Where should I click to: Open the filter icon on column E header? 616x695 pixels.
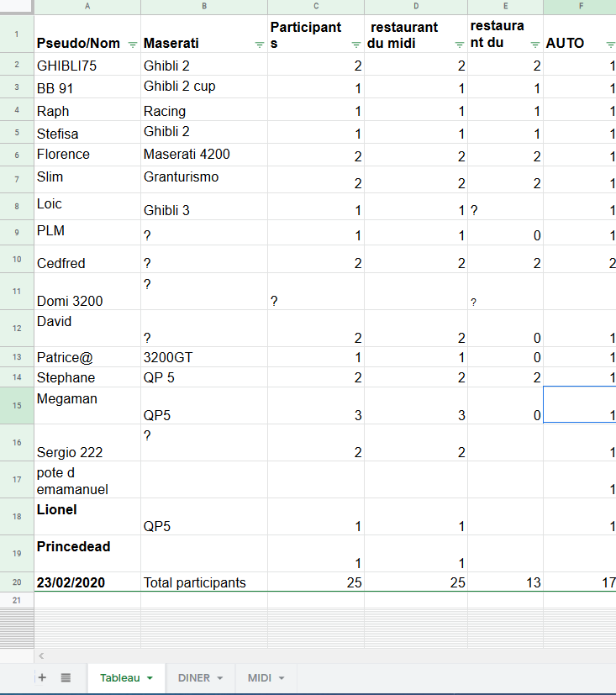tap(535, 45)
